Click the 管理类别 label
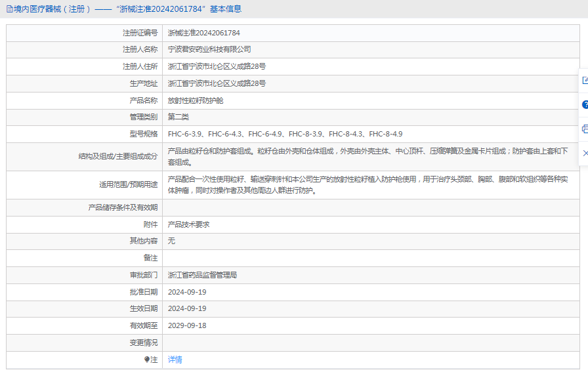 144,117
